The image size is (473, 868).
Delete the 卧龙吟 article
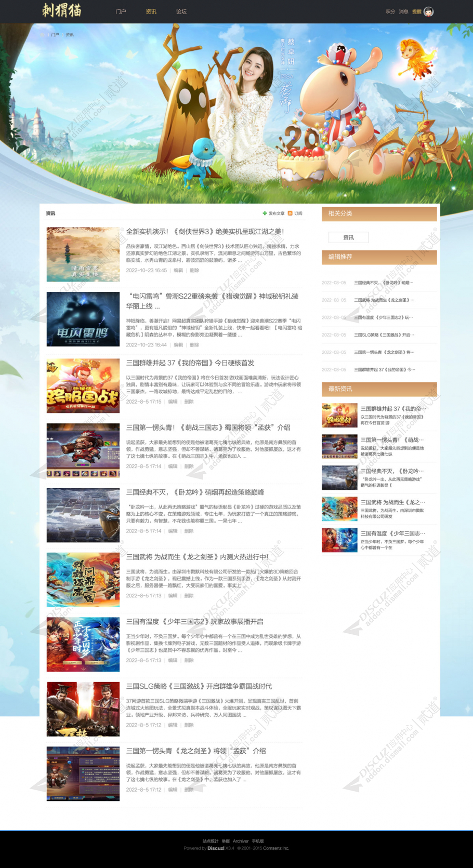(x=189, y=531)
